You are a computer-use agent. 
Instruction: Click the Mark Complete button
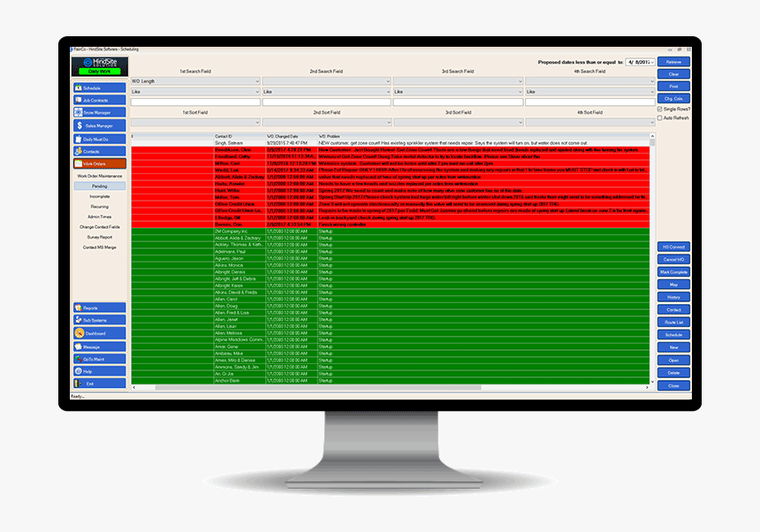(x=673, y=272)
